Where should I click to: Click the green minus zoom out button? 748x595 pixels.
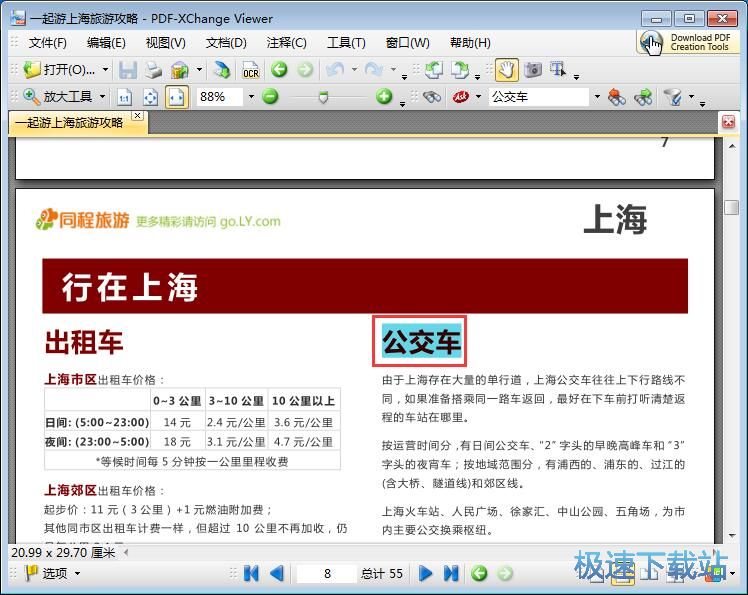[270, 97]
